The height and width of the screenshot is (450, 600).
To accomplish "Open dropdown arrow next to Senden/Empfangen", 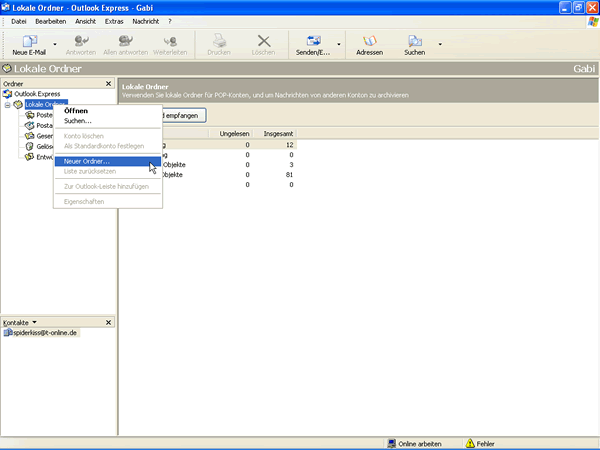I will point(339,45).
